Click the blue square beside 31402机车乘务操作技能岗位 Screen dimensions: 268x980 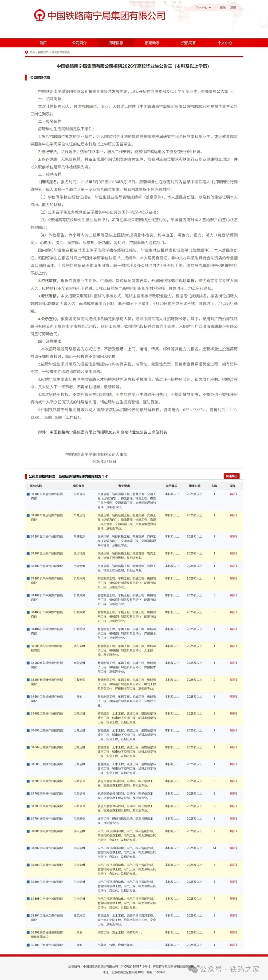tap(28, 595)
